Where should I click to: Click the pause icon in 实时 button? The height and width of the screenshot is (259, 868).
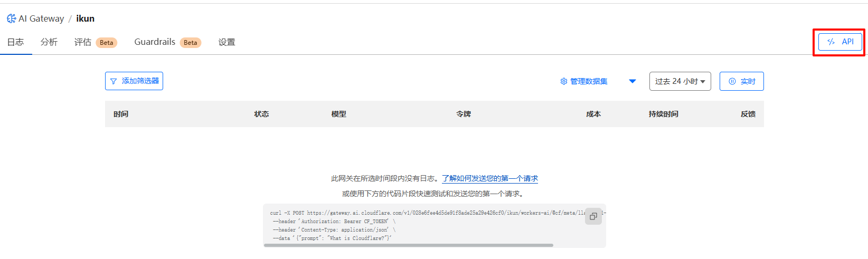coord(732,81)
